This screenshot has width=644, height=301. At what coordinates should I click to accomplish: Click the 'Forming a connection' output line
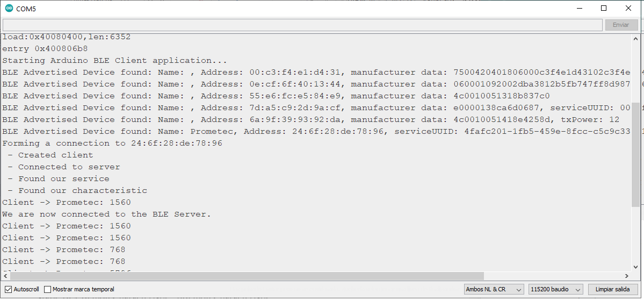[x=112, y=143]
